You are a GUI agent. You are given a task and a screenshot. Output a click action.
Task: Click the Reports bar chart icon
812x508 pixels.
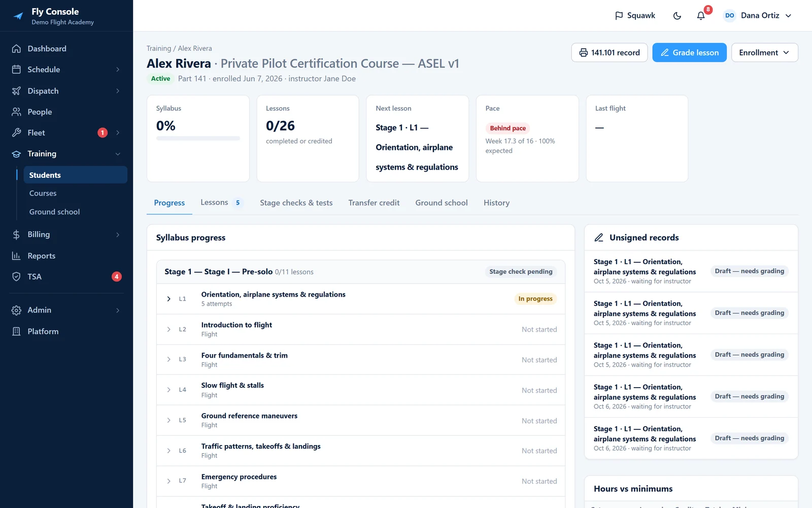point(16,256)
